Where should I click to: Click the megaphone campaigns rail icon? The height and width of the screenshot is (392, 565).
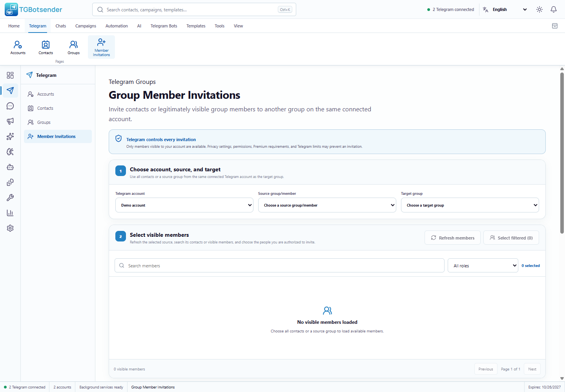click(10, 121)
